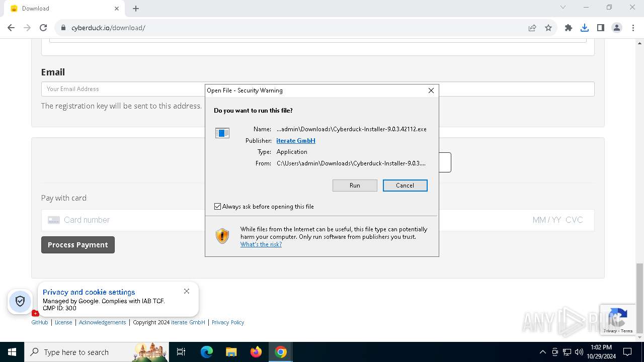
Task: Click the share page icon in address bar
Action: [x=532, y=28]
